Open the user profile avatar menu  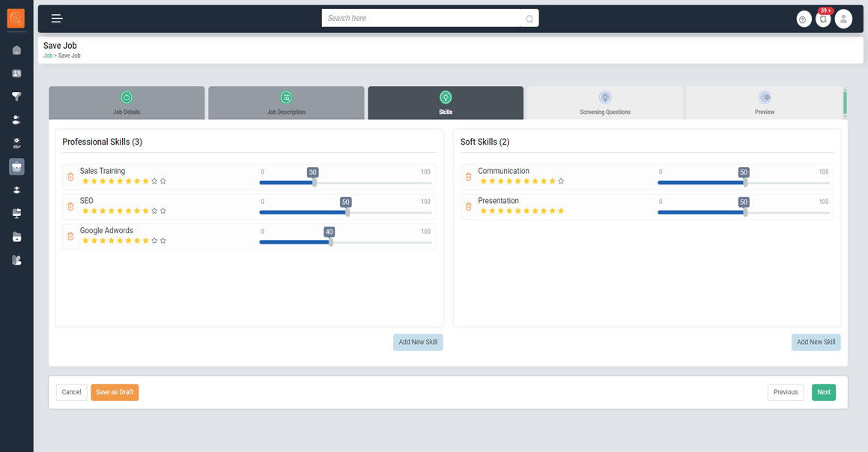pyautogui.click(x=843, y=19)
